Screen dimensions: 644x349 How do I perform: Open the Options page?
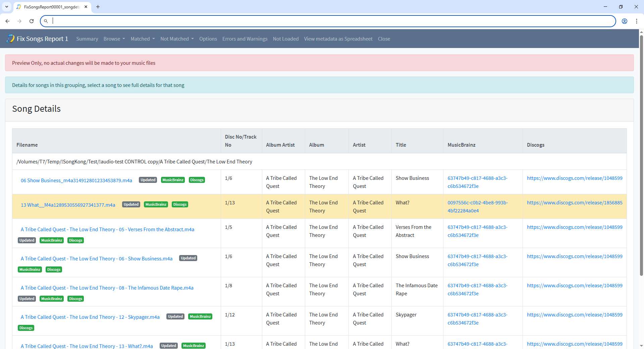coord(208,39)
